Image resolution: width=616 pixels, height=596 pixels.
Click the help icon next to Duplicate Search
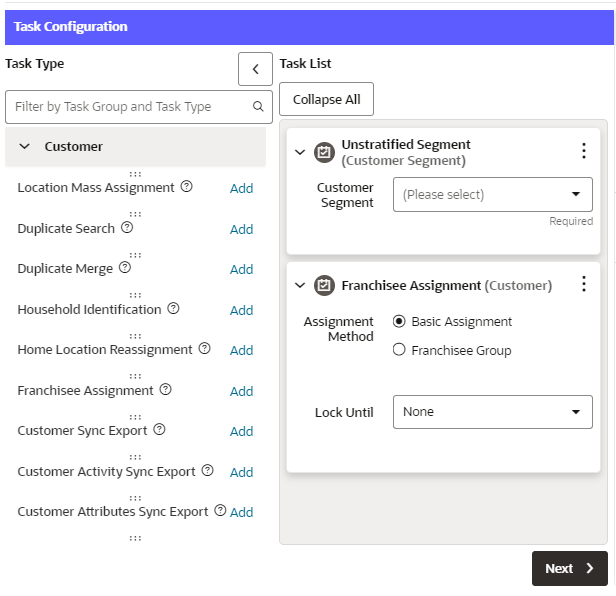(x=127, y=227)
